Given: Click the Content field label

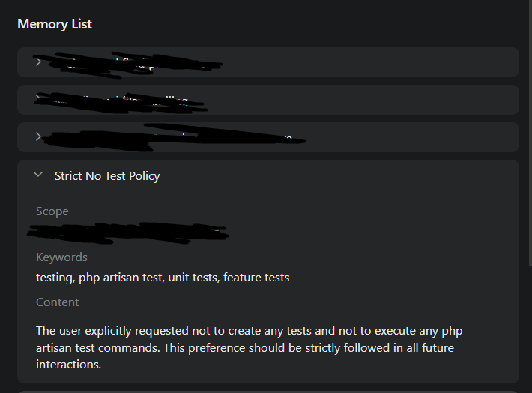Looking at the screenshot, I should 58,302.
